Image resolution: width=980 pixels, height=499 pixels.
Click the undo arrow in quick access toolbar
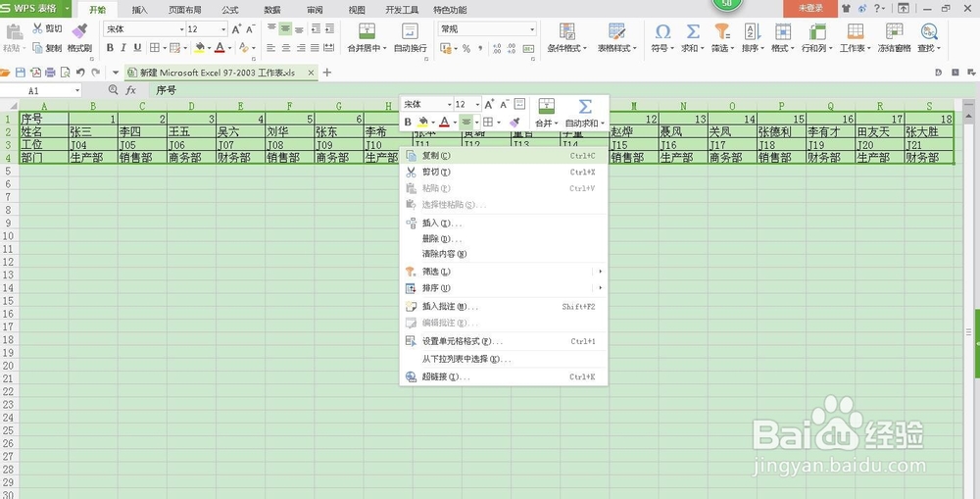point(80,73)
